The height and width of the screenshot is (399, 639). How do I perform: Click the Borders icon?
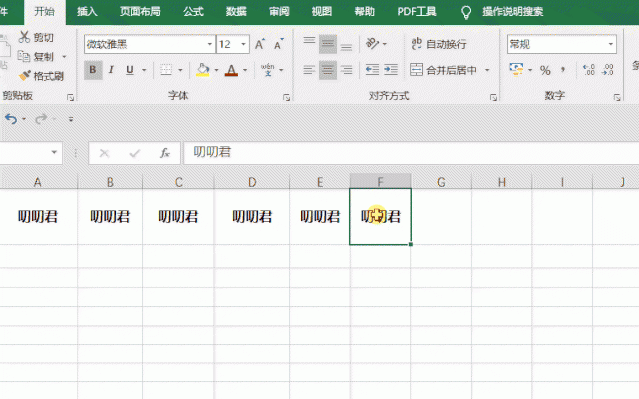[x=166, y=70]
